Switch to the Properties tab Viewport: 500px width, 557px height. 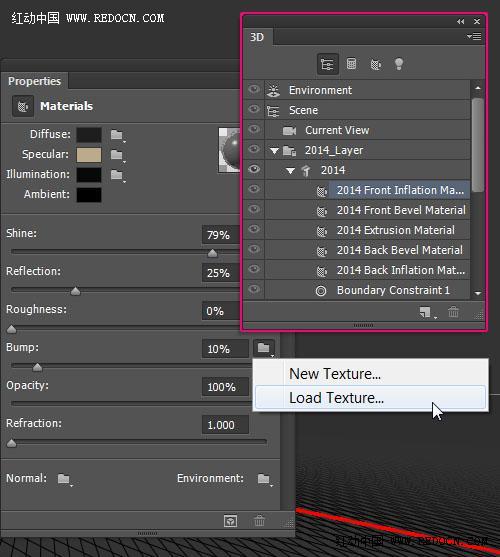click(34, 81)
